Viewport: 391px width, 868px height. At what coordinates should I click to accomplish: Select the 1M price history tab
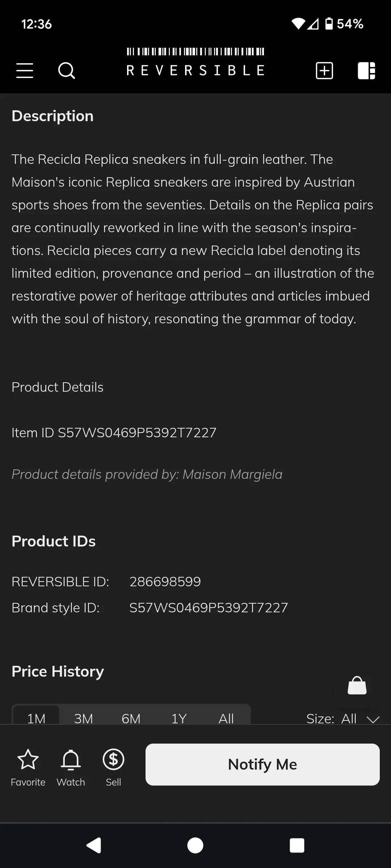(x=36, y=717)
